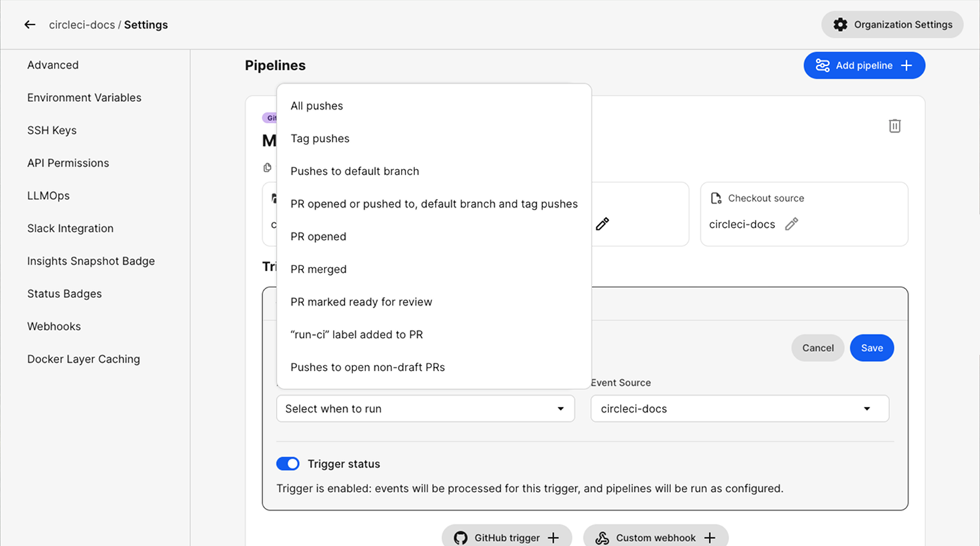Screen dimensions: 980x546
Task: Add a GitHub trigger
Action: 506,537
